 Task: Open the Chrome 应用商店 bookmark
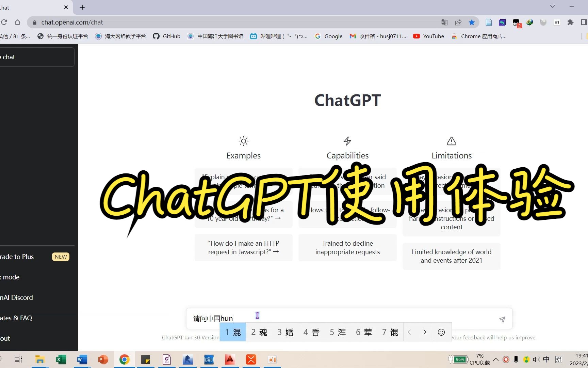479,36
